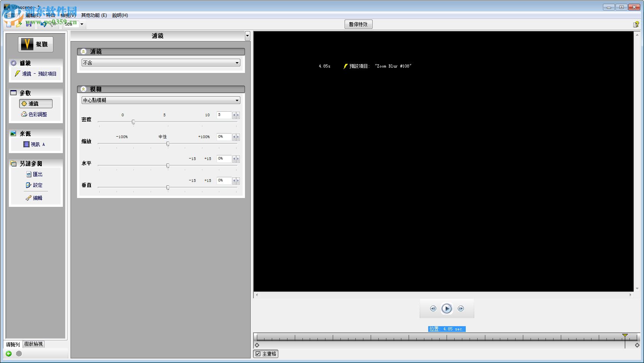The width and height of the screenshot is (644, 363).
Task: Select the 視訊 A source icon
Action: [26, 144]
